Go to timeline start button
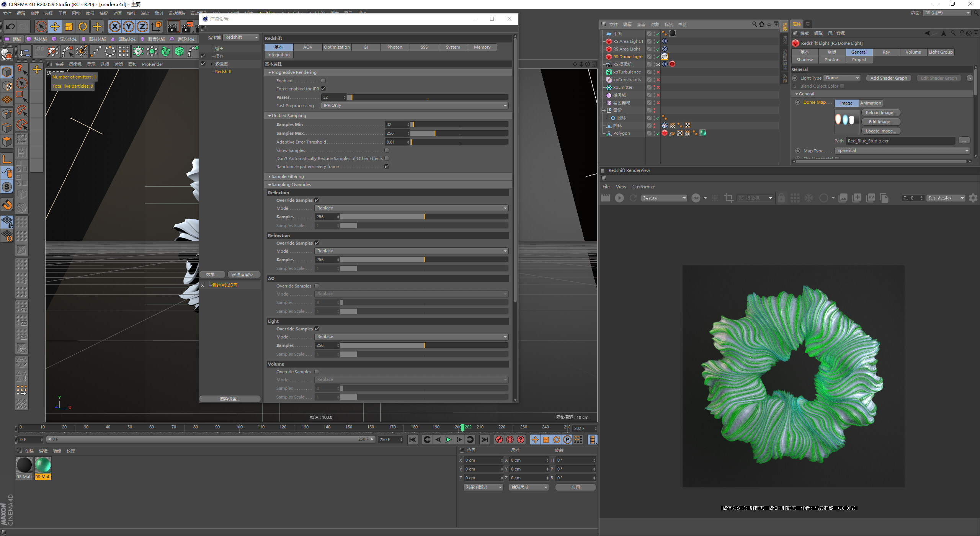 coord(412,440)
